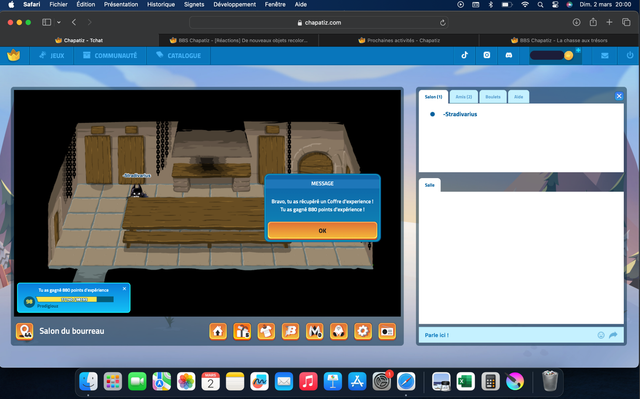
Task: Open the Discord link icon
Action: 509,55
